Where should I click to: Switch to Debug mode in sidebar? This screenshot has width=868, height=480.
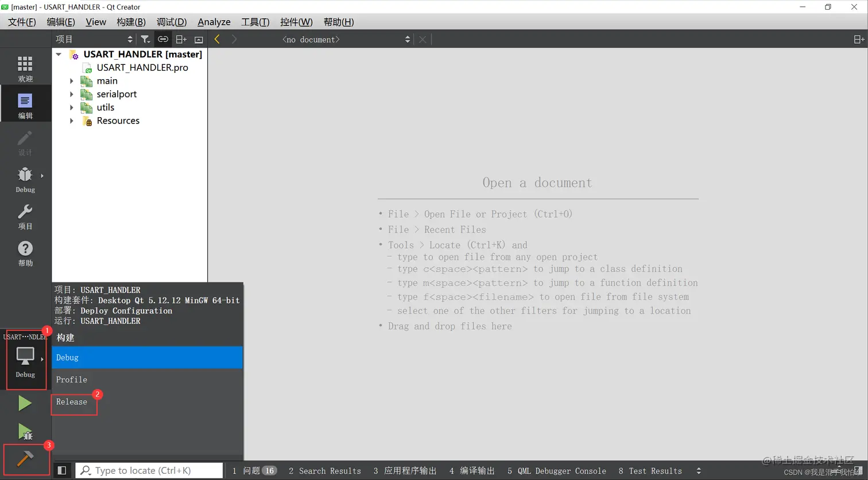click(25, 180)
